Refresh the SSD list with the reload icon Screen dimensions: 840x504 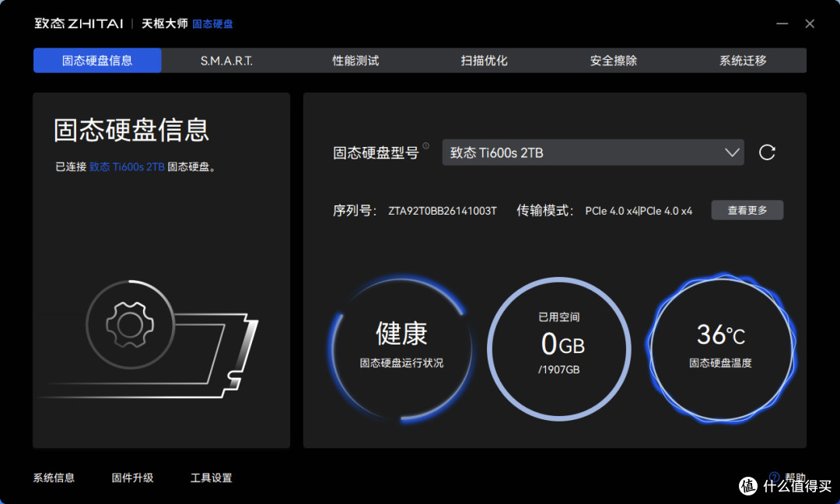point(767,152)
